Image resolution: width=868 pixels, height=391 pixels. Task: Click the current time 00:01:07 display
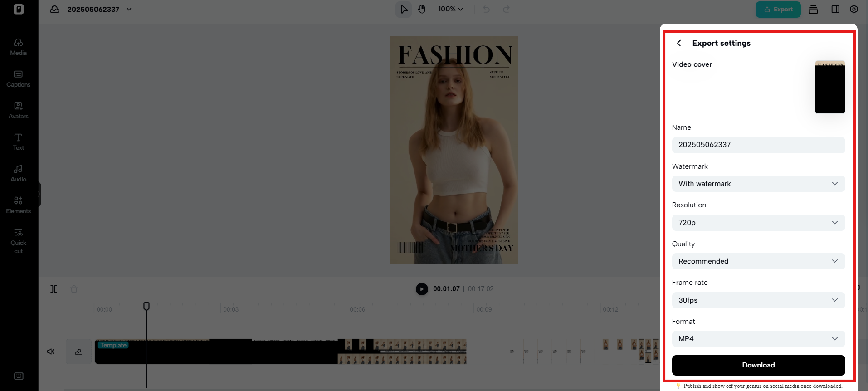click(x=446, y=289)
